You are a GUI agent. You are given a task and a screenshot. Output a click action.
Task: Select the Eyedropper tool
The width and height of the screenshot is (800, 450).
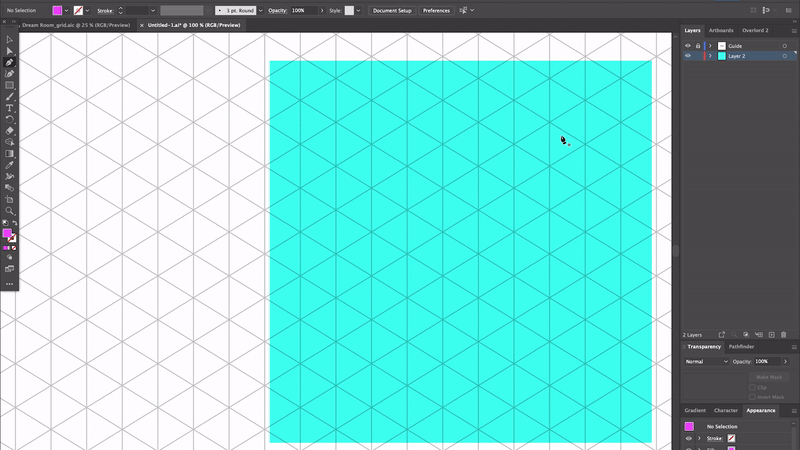tap(9, 165)
